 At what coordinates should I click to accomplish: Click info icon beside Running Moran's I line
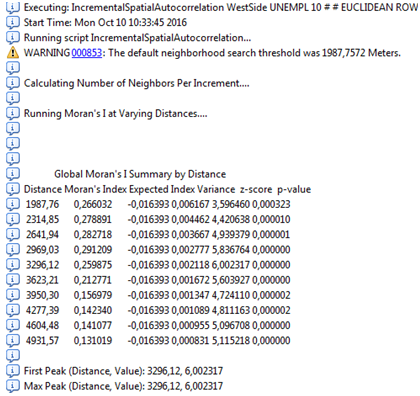tap(13, 113)
